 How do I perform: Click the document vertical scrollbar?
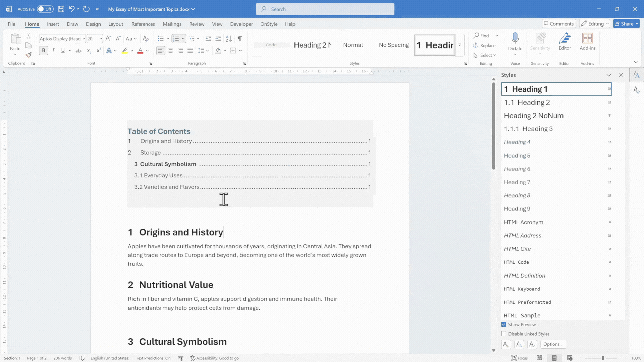(493, 126)
